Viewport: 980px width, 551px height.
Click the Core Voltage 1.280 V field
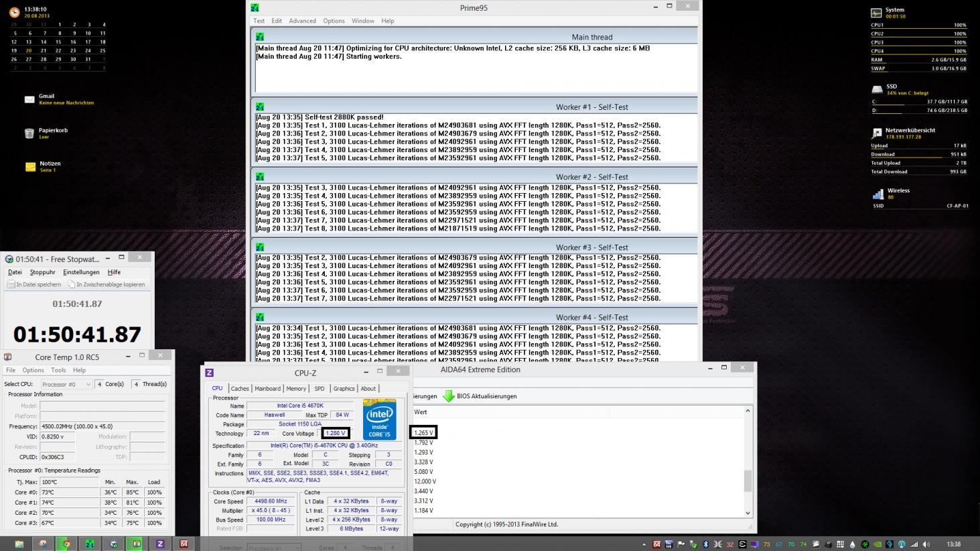335,433
